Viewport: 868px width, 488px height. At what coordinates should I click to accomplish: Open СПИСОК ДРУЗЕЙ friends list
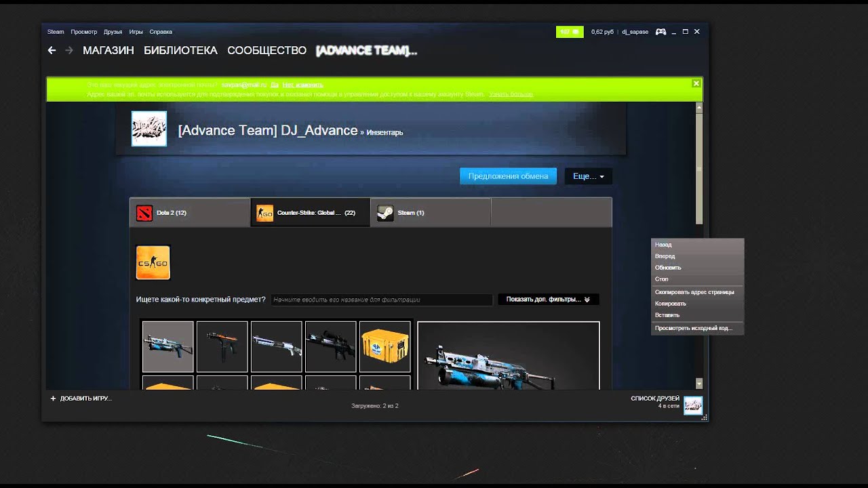pyautogui.click(x=655, y=399)
